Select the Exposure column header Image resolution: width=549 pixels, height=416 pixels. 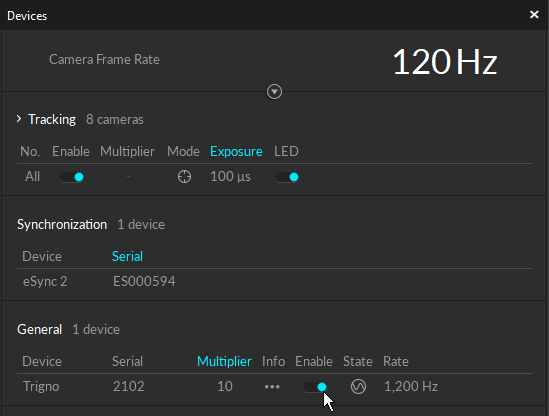coord(236,152)
